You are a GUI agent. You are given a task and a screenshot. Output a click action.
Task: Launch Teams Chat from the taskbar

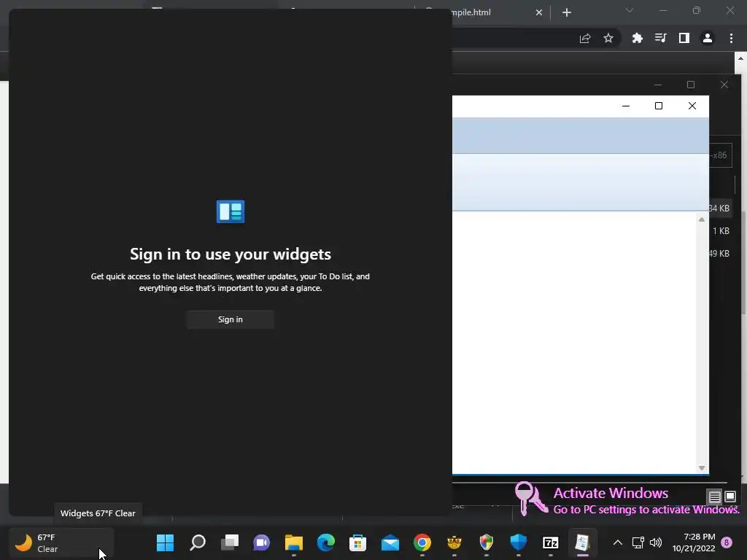[x=262, y=542]
